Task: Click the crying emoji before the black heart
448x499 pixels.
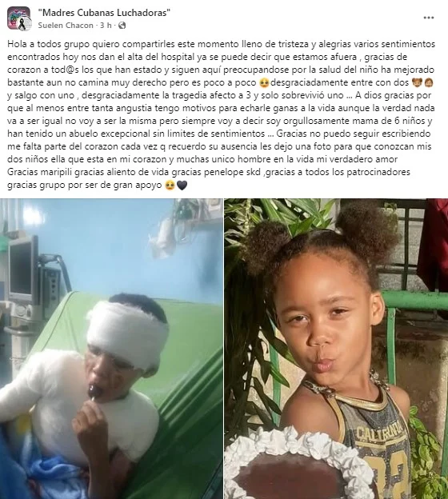Action: (x=170, y=186)
